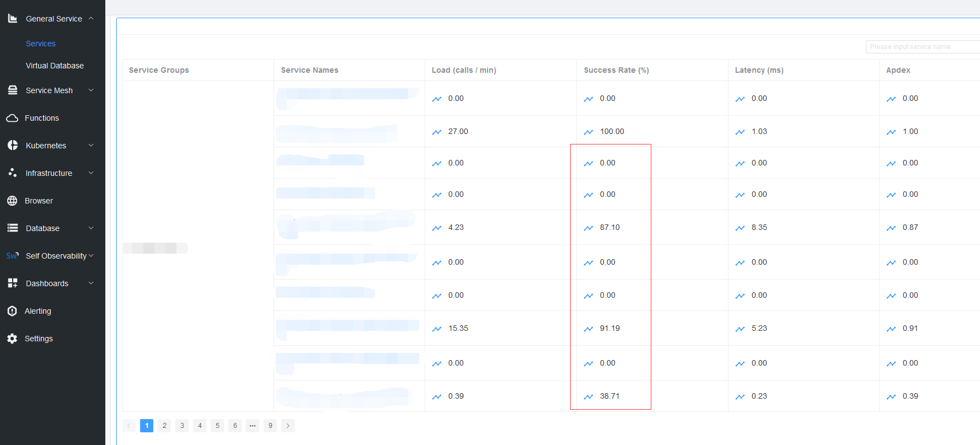Open the Success Rate trend for 91.19
980x445 pixels.
(588, 329)
